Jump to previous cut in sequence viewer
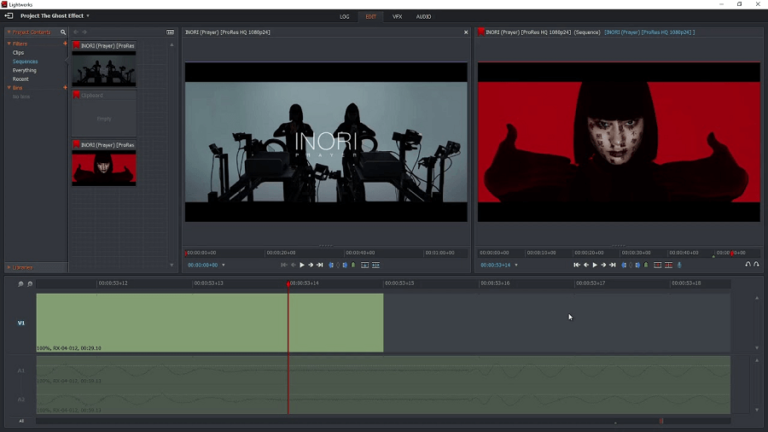Screen dimensions: 768x432 [576, 265]
